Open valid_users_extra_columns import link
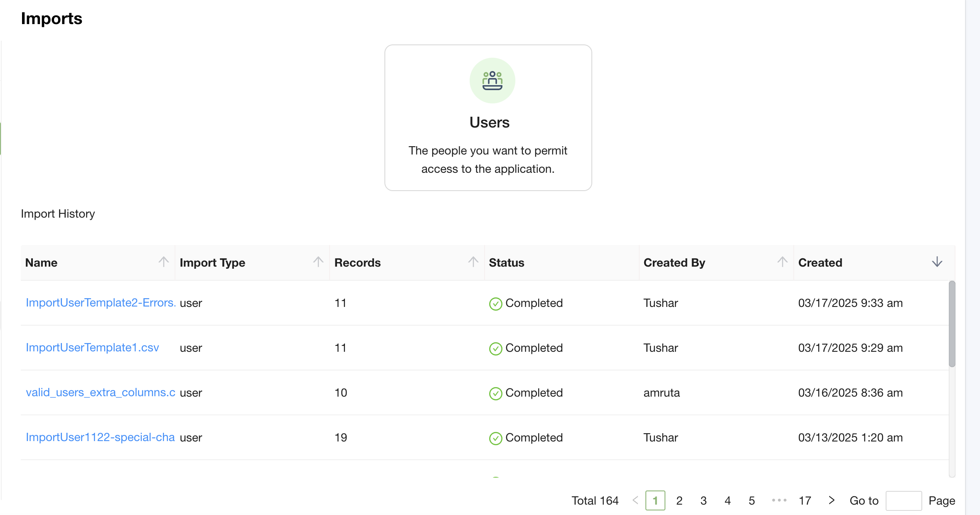This screenshot has height=515, width=980. tap(101, 392)
